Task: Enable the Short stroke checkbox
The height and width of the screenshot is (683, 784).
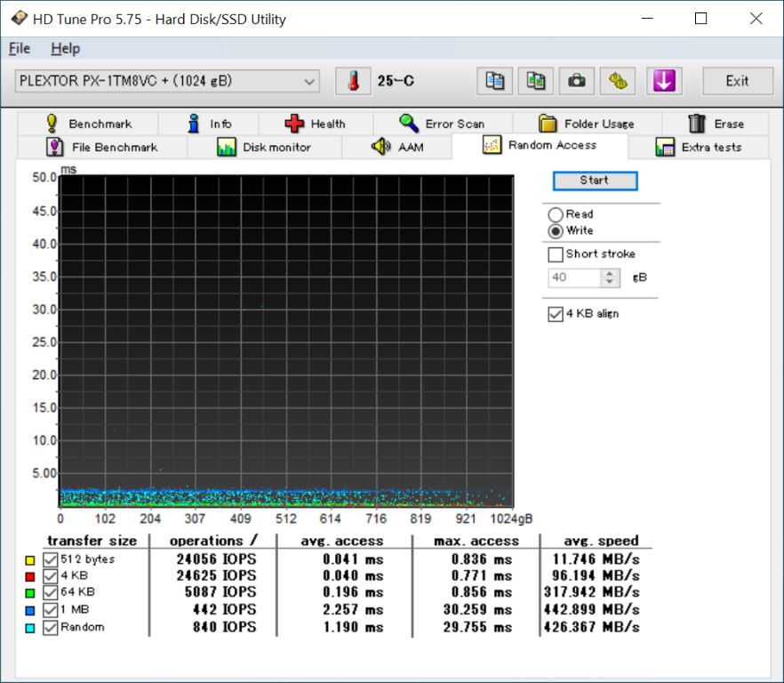Action: 556,254
